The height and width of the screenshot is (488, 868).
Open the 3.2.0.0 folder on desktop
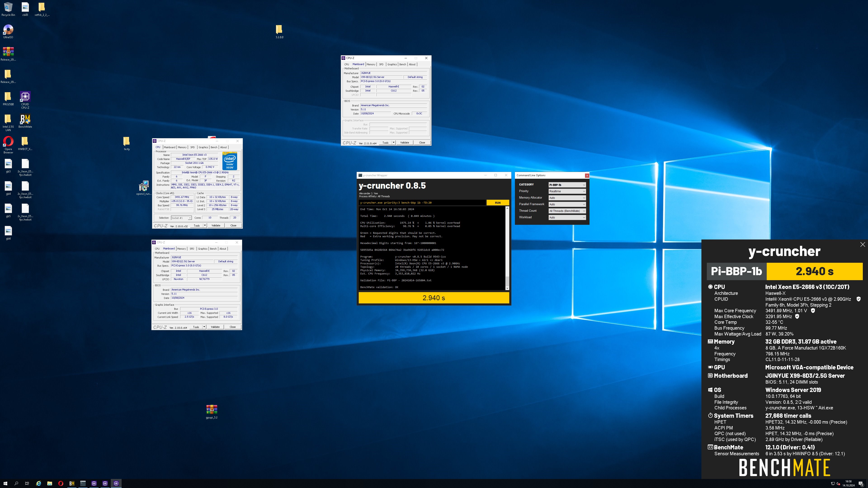[x=279, y=31]
